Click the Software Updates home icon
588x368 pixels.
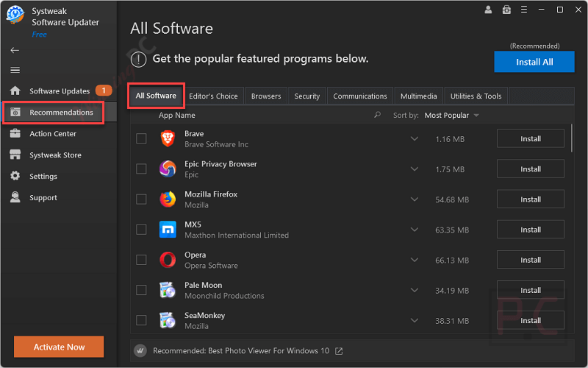(15, 91)
